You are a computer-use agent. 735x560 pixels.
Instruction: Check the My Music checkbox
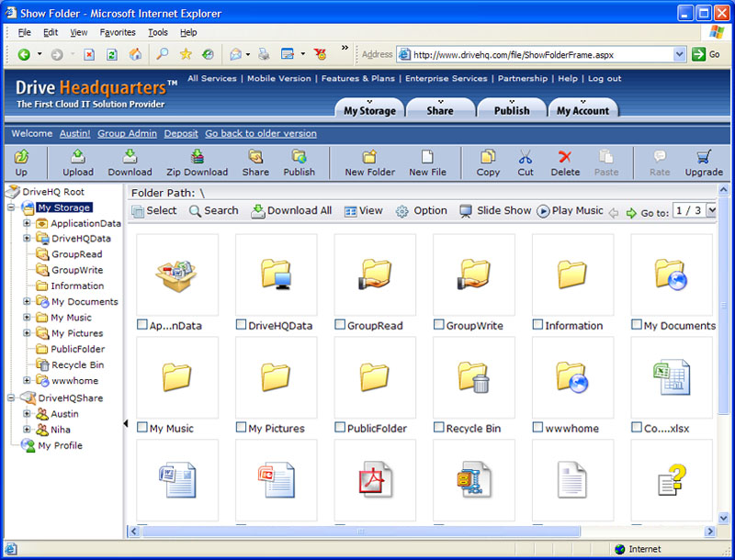[x=142, y=427]
